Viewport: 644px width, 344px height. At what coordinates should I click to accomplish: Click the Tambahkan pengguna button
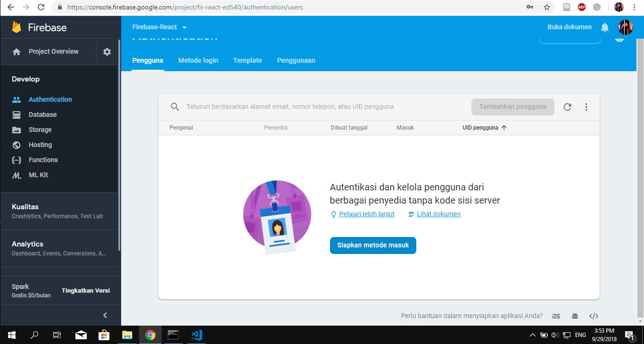pos(513,107)
